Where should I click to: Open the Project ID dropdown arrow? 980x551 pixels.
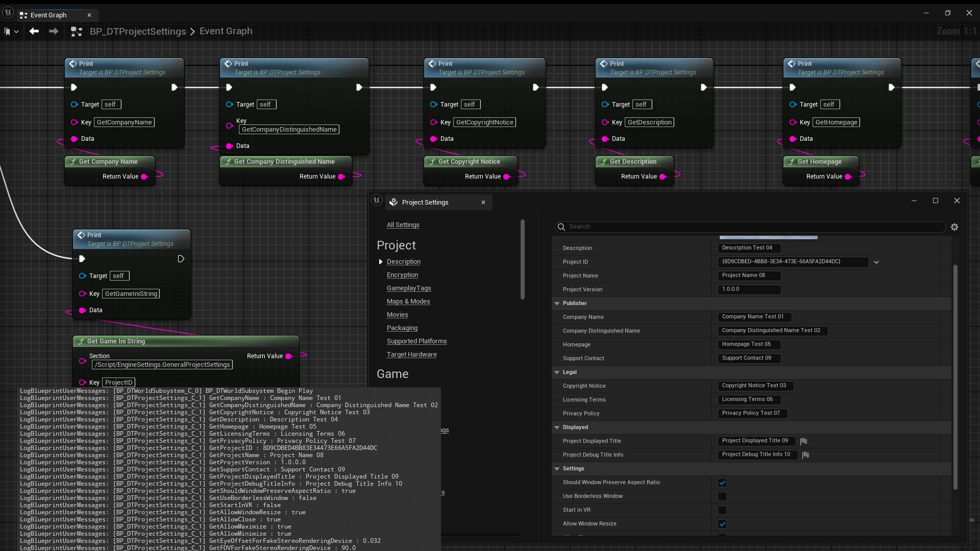click(876, 262)
